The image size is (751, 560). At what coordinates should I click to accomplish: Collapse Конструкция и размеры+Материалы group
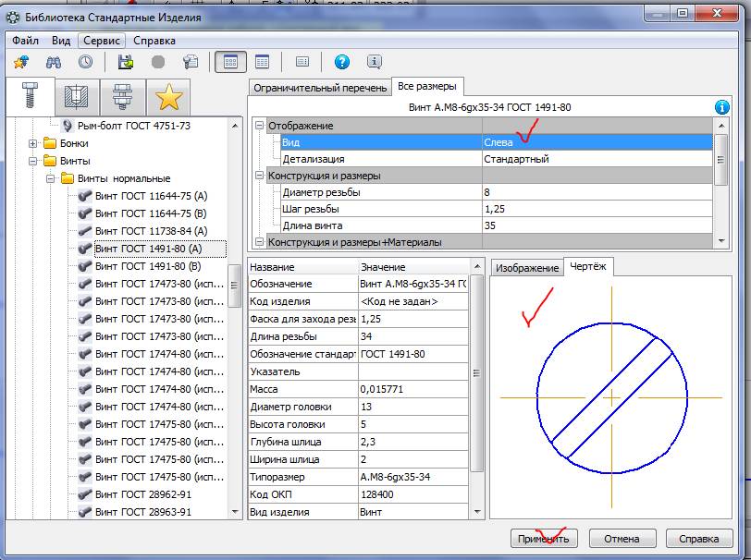tap(260, 242)
